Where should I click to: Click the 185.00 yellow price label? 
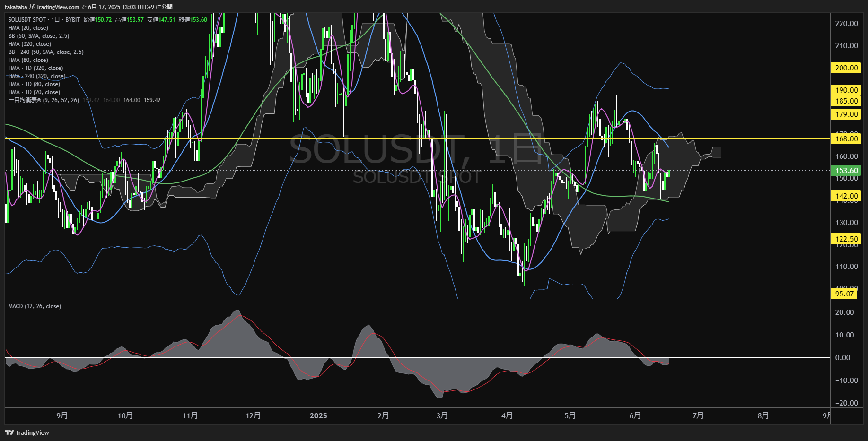click(846, 101)
